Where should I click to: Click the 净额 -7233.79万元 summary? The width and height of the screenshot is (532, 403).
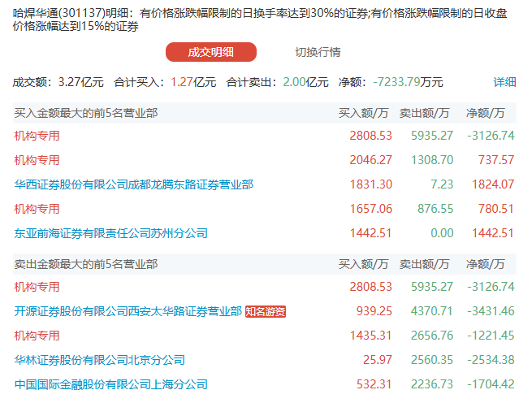pyautogui.click(x=391, y=82)
